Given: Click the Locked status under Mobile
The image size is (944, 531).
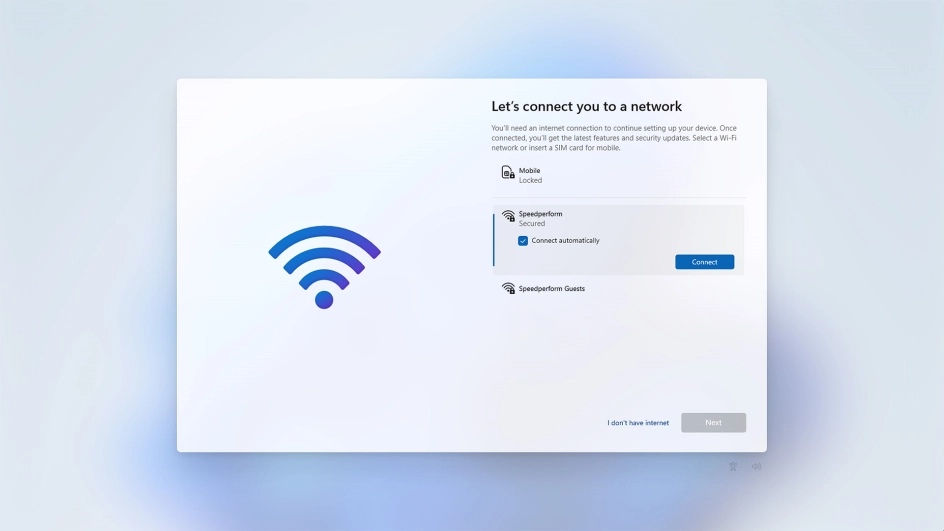Looking at the screenshot, I should 530,180.
